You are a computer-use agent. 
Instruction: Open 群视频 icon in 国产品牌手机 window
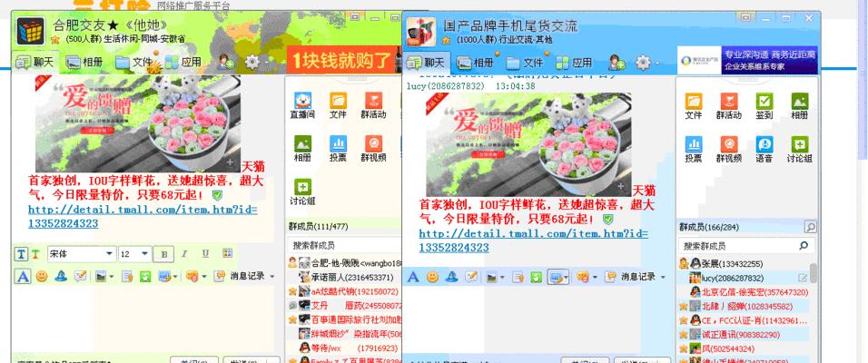[x=728, y=149]
